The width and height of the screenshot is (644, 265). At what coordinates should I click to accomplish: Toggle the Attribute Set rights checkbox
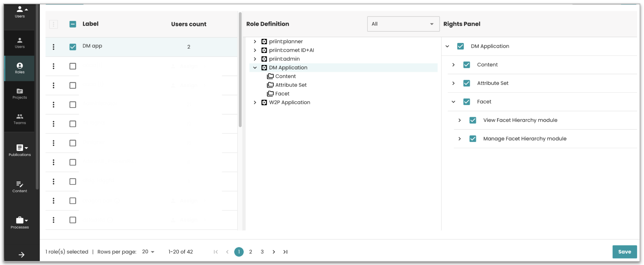pyautogui.click(x=466, y=83)
